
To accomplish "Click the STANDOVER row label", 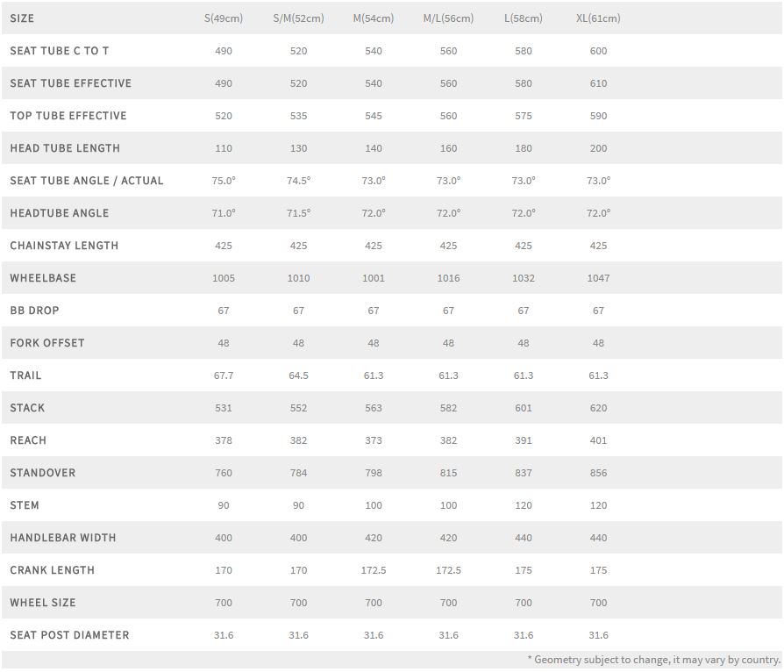I will point(43,473).
